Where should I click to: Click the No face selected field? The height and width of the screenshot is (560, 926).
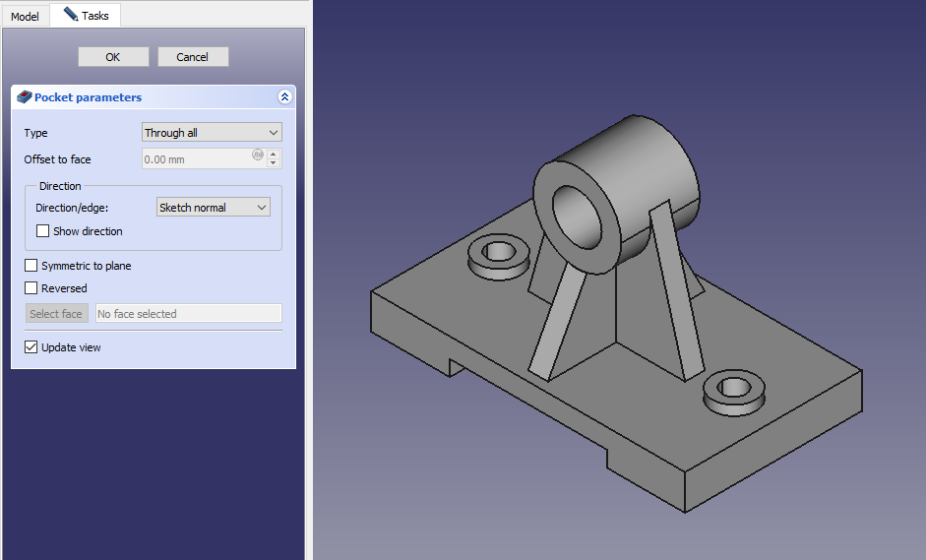click(188, 314)
